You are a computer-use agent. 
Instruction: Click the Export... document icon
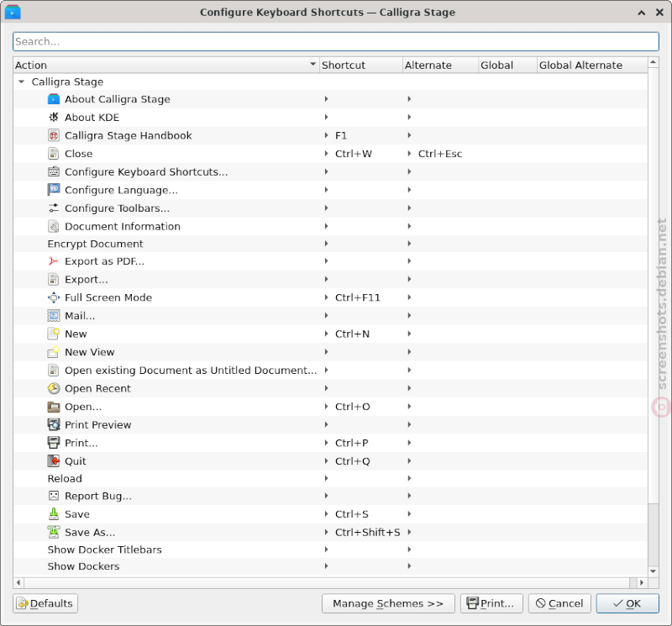[x=53, y=279]
